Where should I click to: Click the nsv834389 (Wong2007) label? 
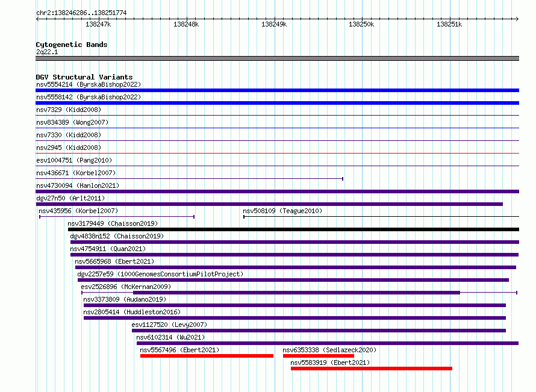(x=72, y=122)
